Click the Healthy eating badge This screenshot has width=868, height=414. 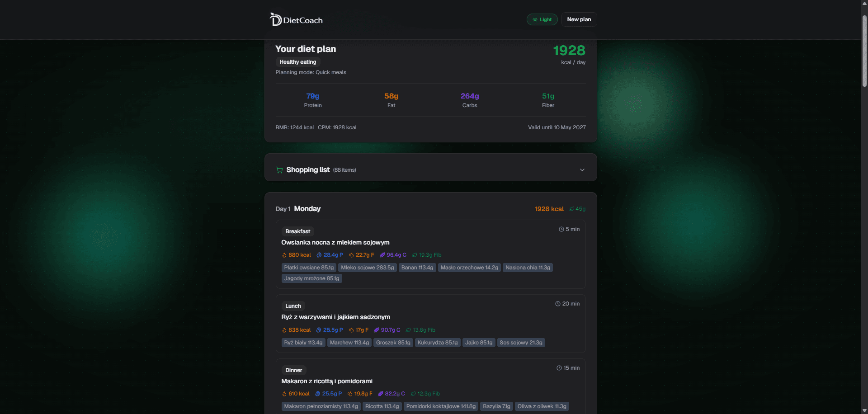[298, 62]
